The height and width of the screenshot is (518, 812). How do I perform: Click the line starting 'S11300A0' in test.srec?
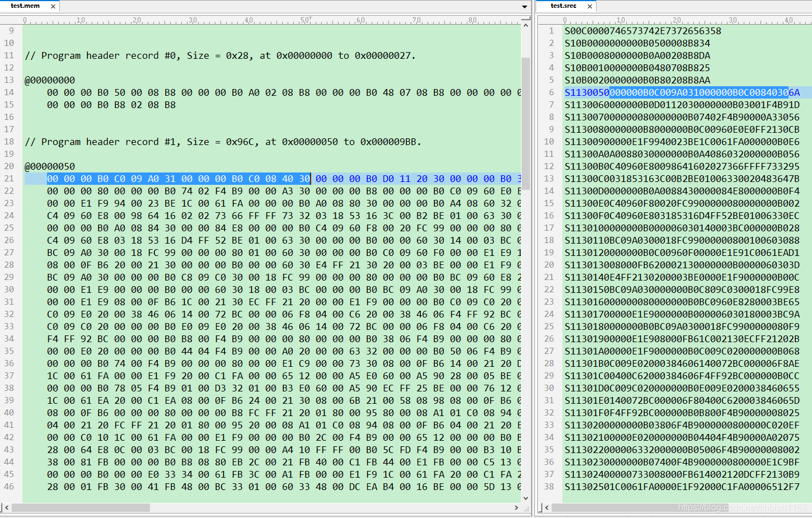pos(682,154)
